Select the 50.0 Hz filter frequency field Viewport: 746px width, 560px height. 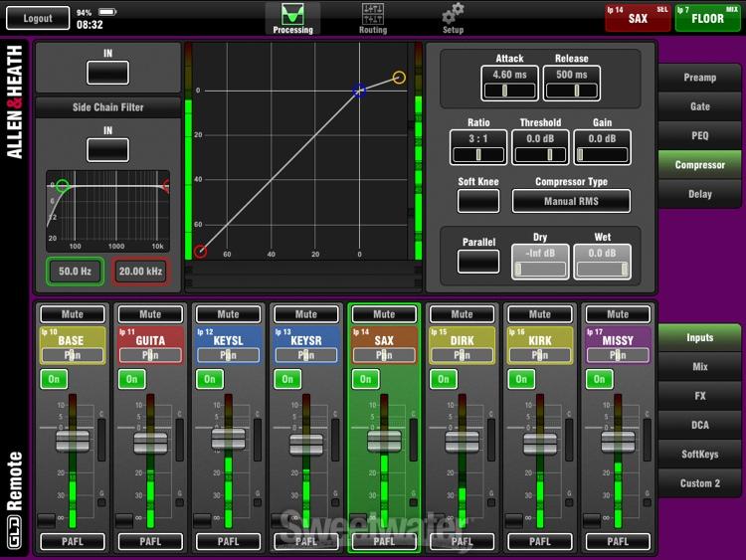[74, 272]
